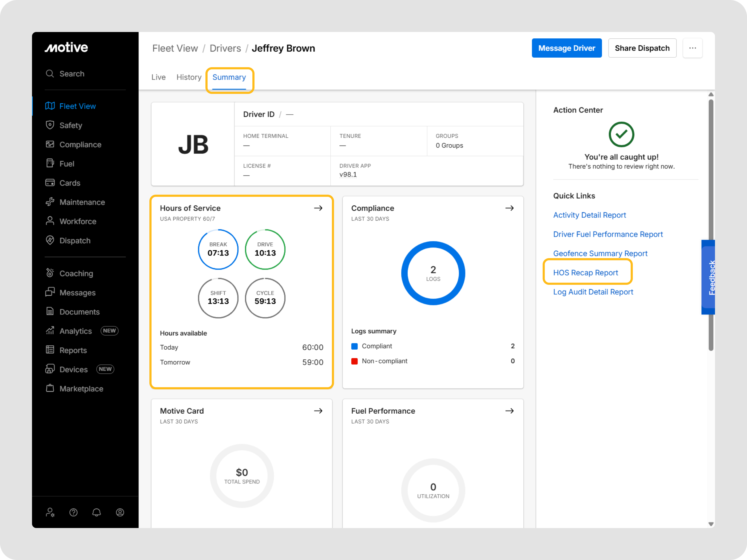Open the HOS Recap Report link
Viewport: 747px width, 560px height.
585,273
